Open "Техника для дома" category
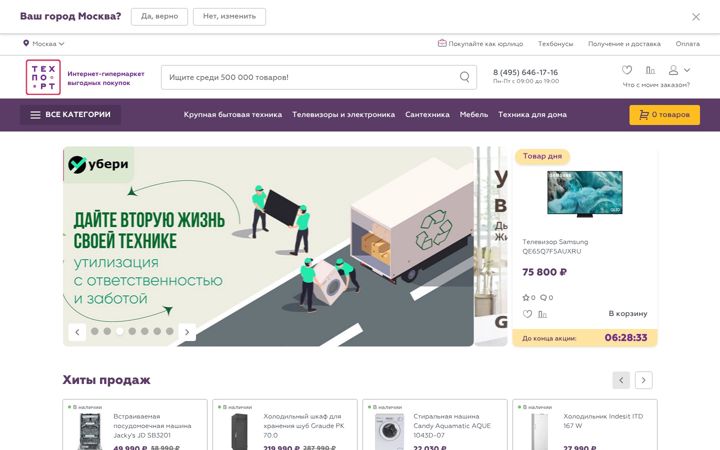The height and width of the screenshot is (450, 720). pos(532,115)
